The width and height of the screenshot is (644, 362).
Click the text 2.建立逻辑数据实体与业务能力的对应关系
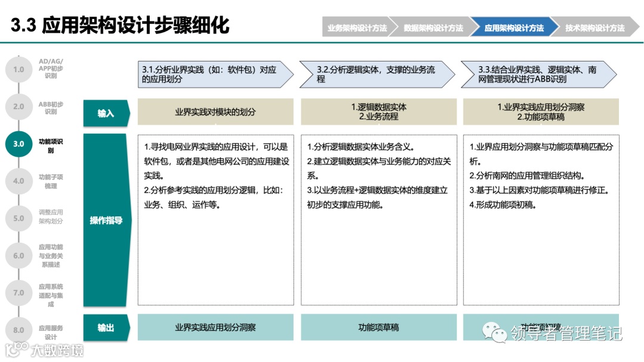(379, 168)
